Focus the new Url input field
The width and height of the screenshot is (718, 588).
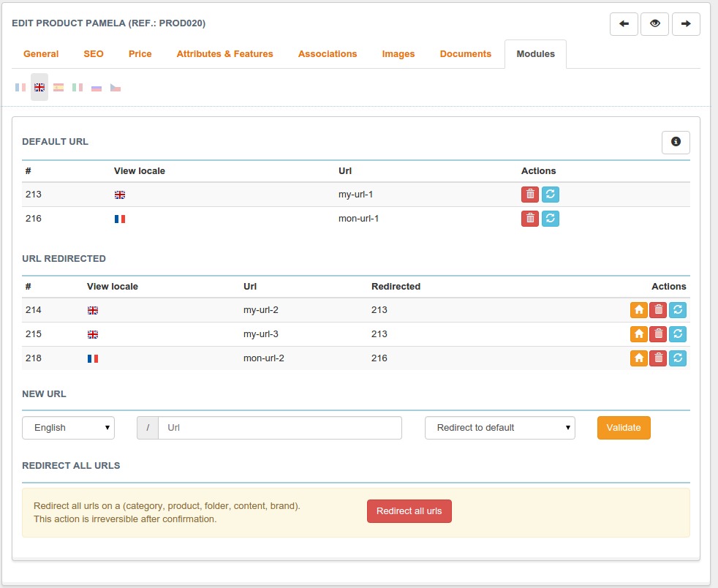279,428
